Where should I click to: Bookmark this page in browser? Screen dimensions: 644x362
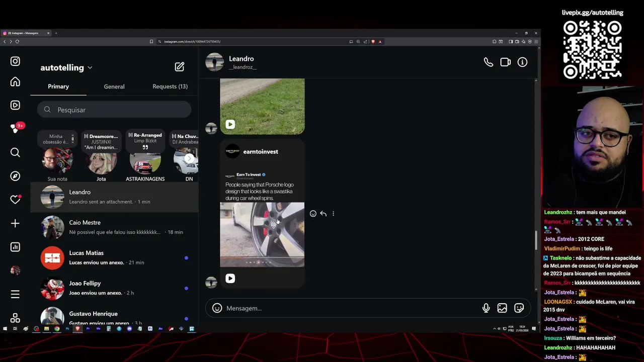[x=151, y=42]
